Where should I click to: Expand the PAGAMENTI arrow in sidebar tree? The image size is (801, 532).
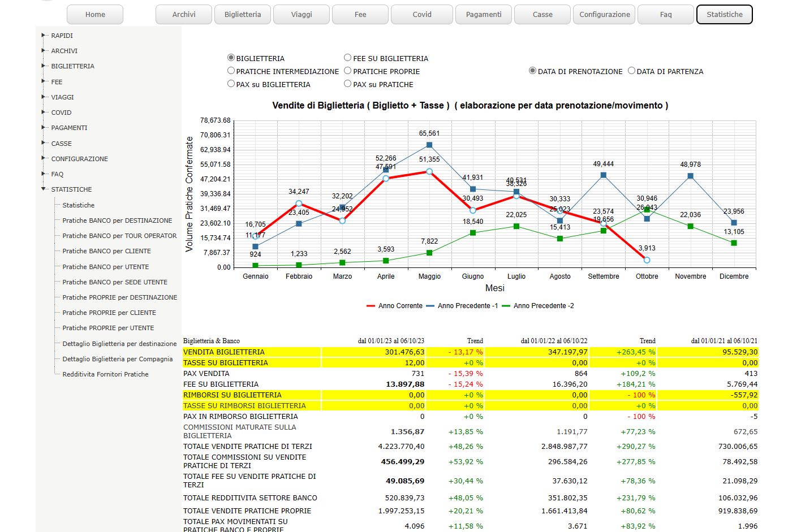[44, 127]
